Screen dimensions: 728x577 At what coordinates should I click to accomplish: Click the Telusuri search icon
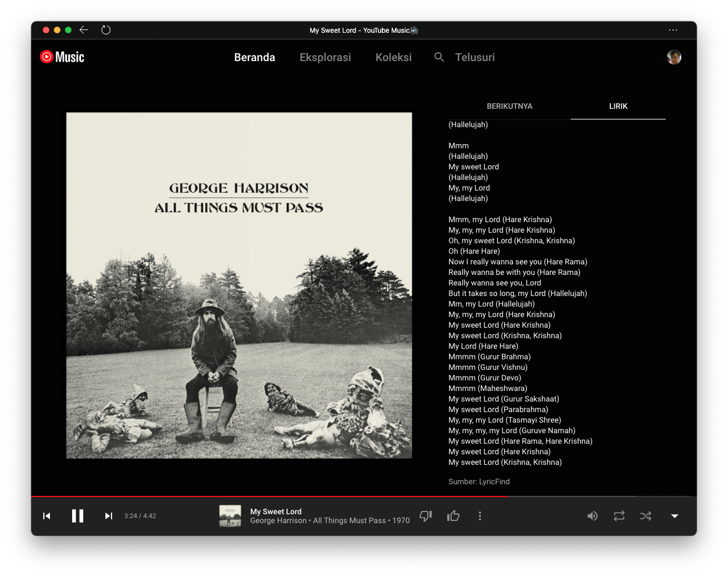(439, 57)
